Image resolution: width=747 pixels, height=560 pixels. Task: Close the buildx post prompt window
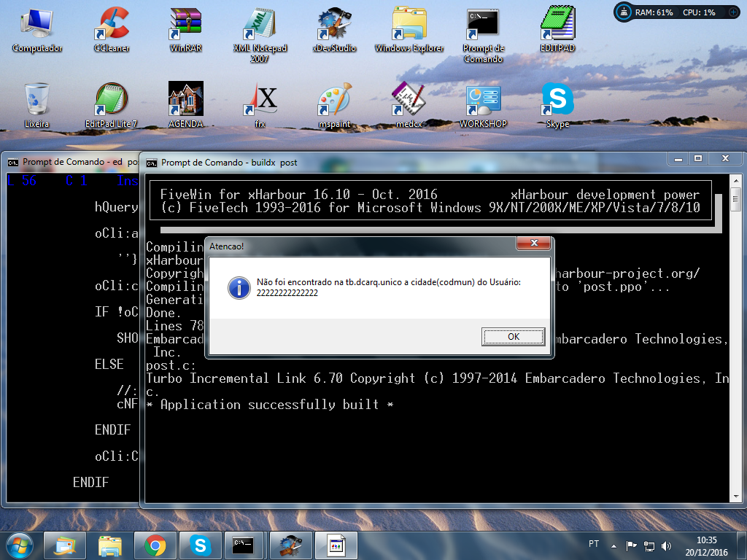coord(725,158)
